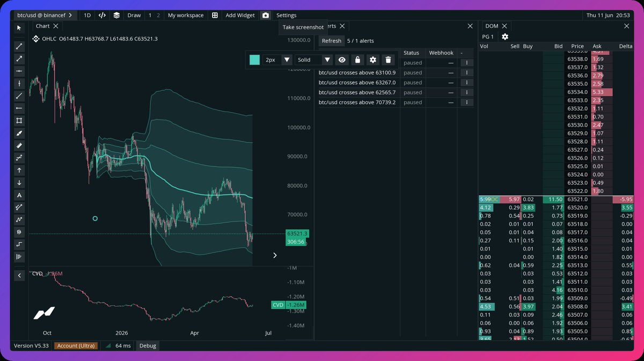The image size is (644, 361).
Task: Open drawing settings gear icon
Action: click(373, 60)
